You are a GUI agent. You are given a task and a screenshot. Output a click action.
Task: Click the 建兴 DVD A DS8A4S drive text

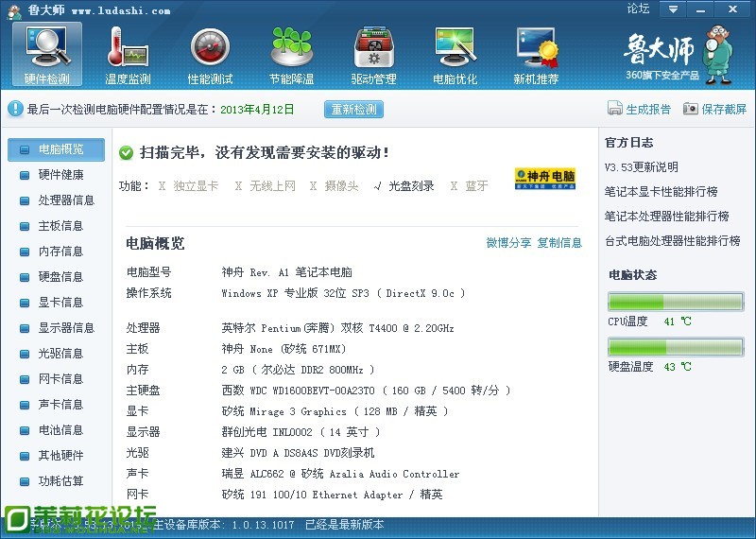[298, 453]
